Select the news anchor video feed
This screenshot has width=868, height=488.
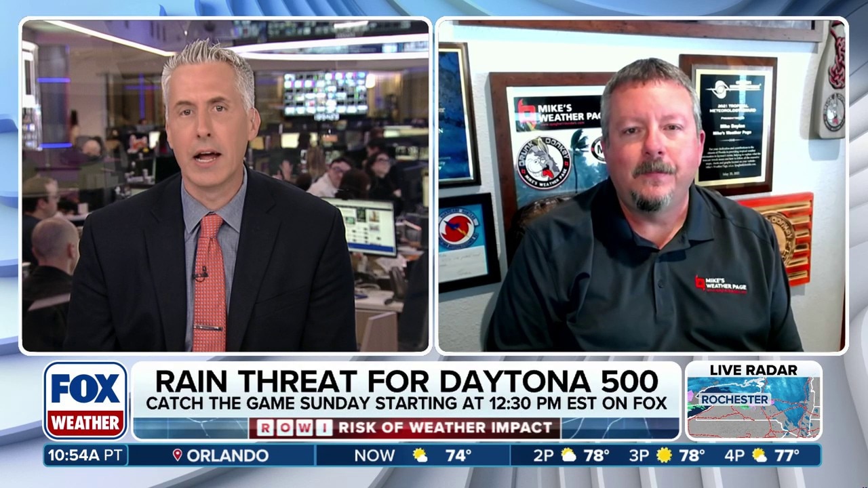click(x=225, y=186)
